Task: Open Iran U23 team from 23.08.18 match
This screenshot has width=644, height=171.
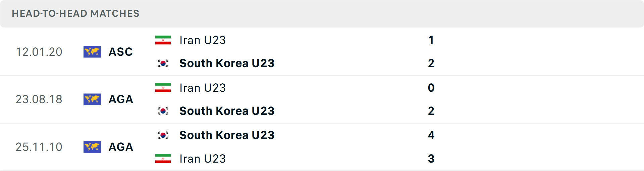Action: tap(202, 88)
